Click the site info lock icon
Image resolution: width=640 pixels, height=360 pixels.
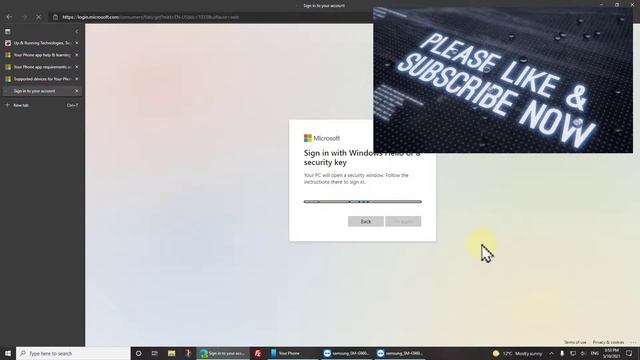coord(56,17)
